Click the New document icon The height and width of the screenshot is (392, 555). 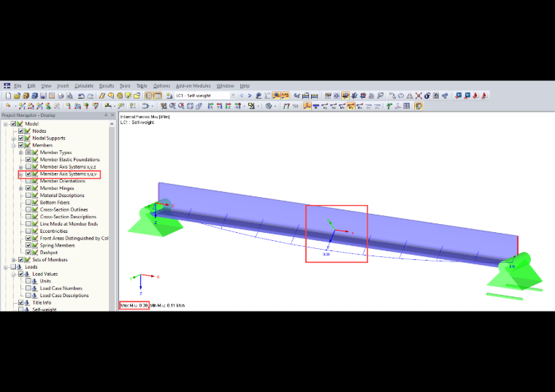[8, 96]
